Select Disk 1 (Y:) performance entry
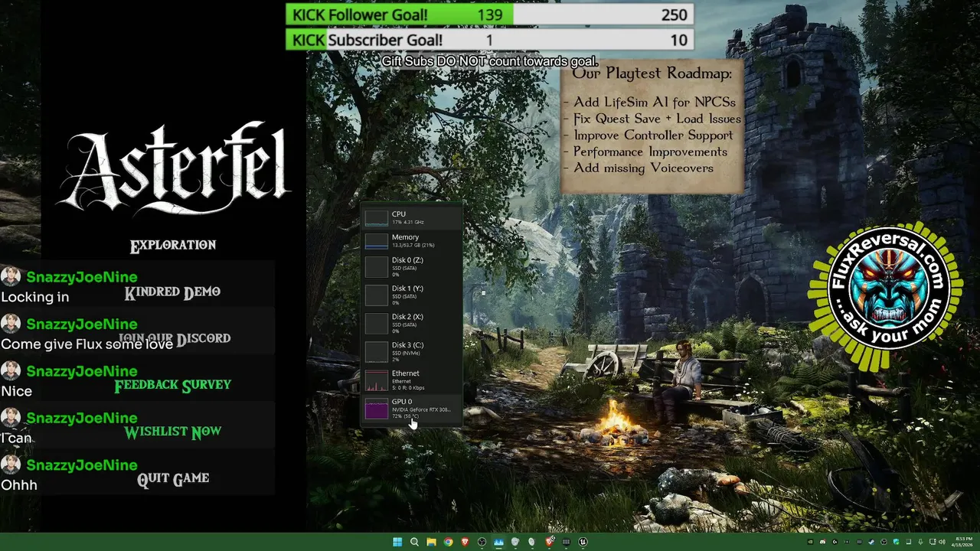The width and height of the screenshot is (980, 551). pyautogui.click(x=413, y=295)
